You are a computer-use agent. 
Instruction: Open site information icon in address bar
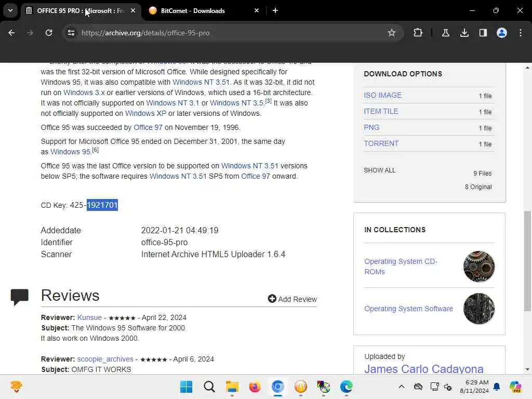[71, 33]
